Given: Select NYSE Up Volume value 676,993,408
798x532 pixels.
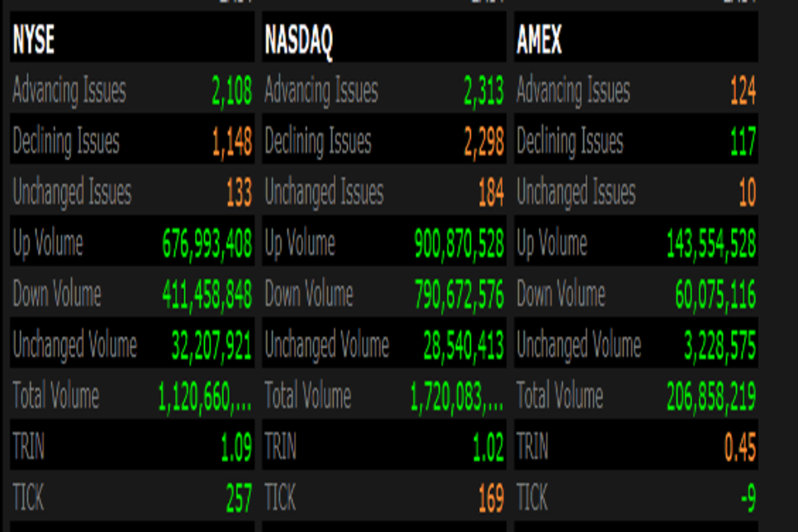Looking at the screenshot, I should coord(207,244).
